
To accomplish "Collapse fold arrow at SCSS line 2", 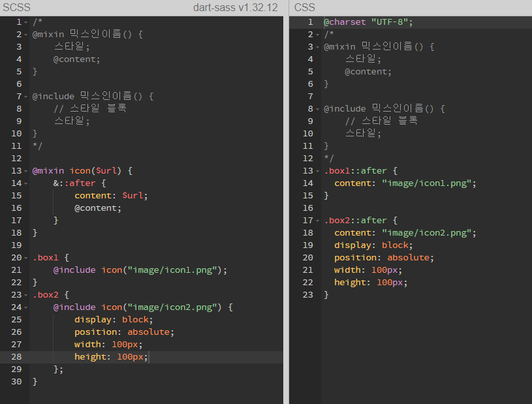I will pos(26,35).
